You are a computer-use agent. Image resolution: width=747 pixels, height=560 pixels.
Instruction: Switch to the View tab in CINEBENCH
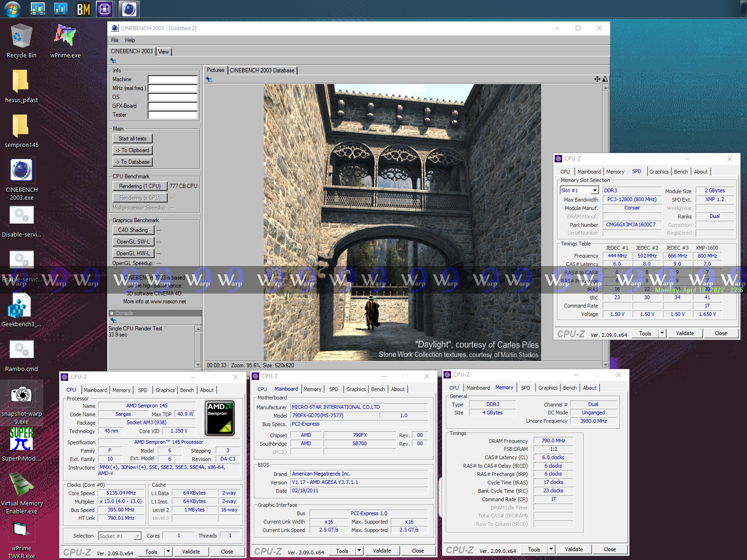coord(163,52)
